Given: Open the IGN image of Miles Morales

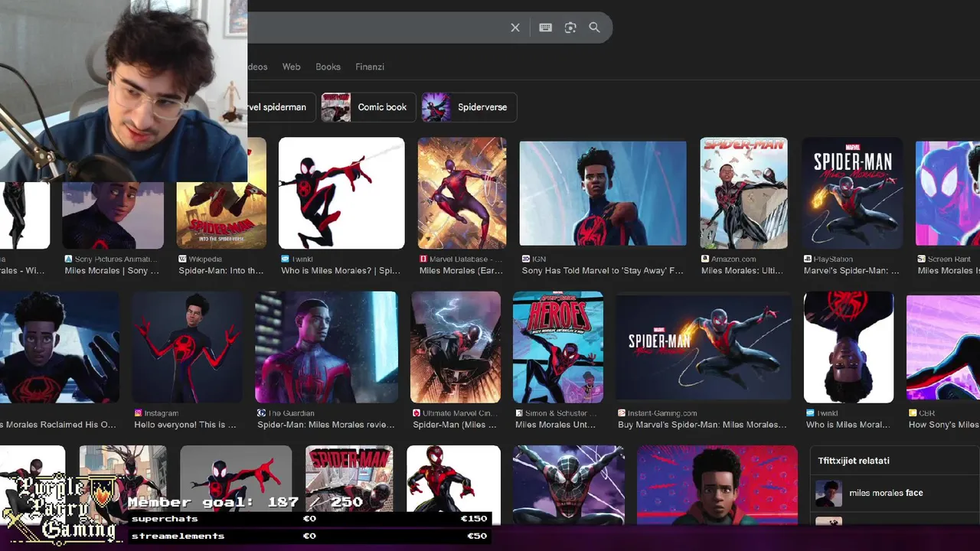Looking at the screenshot, I should [x=603, y=193].
